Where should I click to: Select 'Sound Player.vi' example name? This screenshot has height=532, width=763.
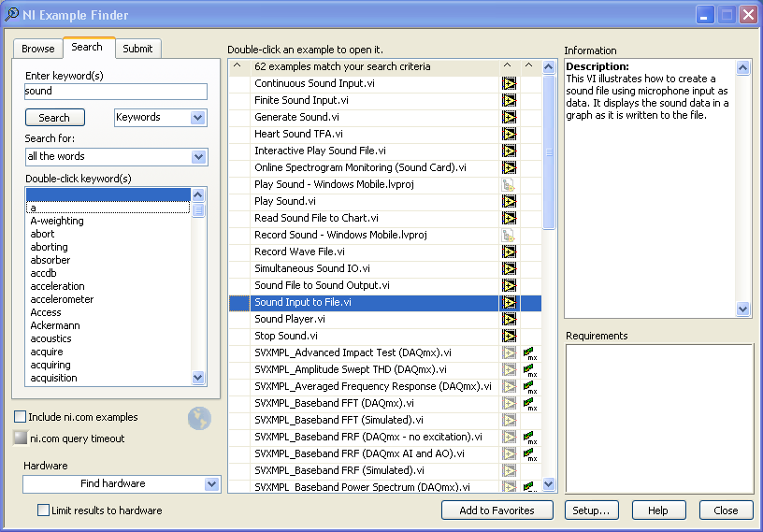[x=290, y=320]
